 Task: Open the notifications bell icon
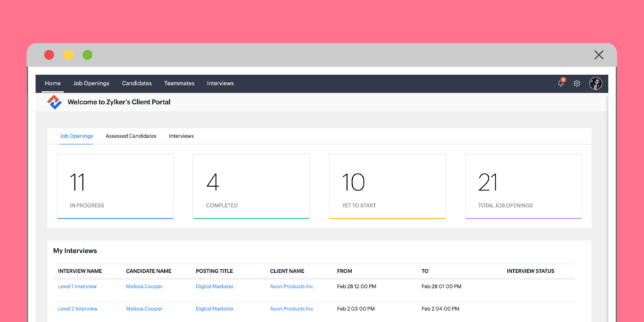[560, 84]
